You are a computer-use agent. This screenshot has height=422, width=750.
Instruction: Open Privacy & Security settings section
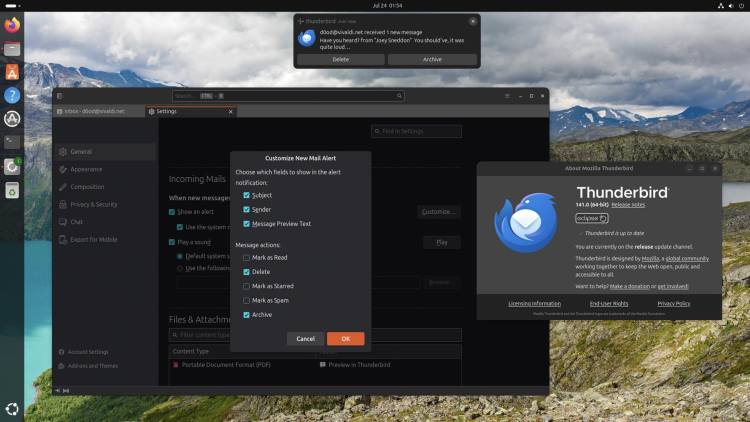(105, 204)
